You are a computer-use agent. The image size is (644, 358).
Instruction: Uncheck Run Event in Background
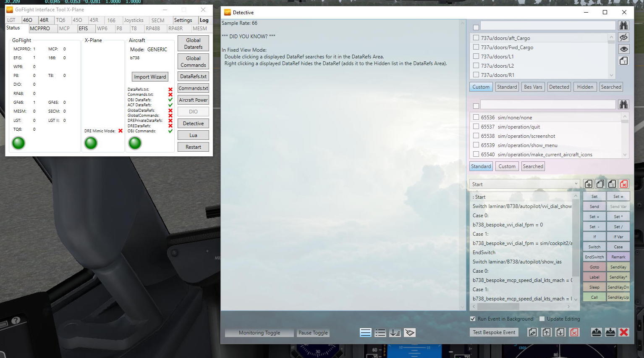click(473, 319)
